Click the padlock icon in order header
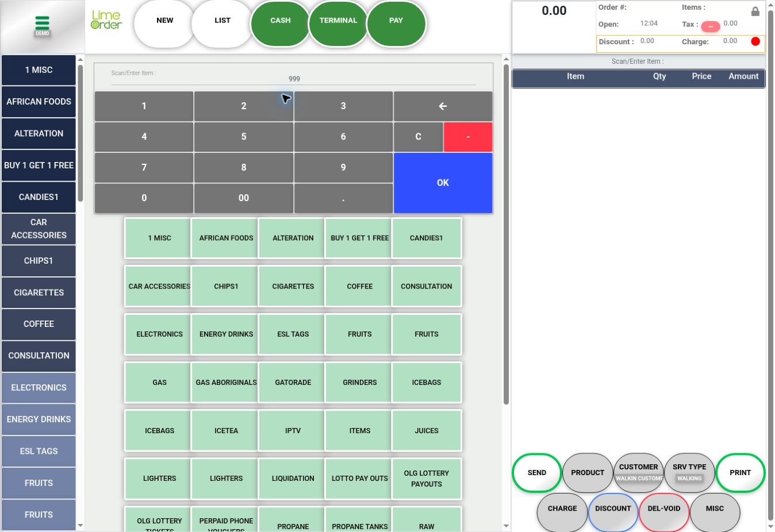This screenshot has width=775, height=532. (x=755, y=11)
